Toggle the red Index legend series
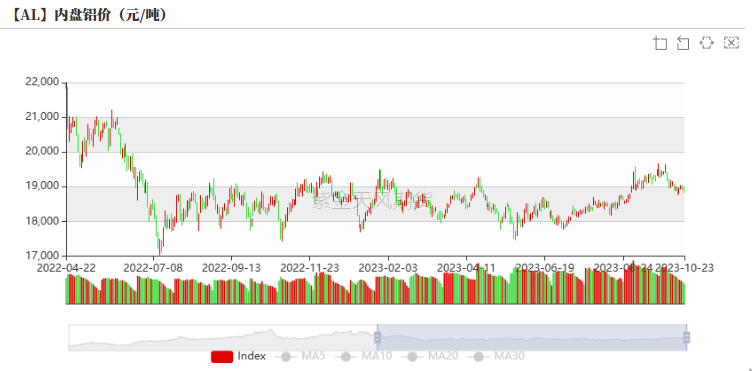752x371 pixels. pos(238,356)
